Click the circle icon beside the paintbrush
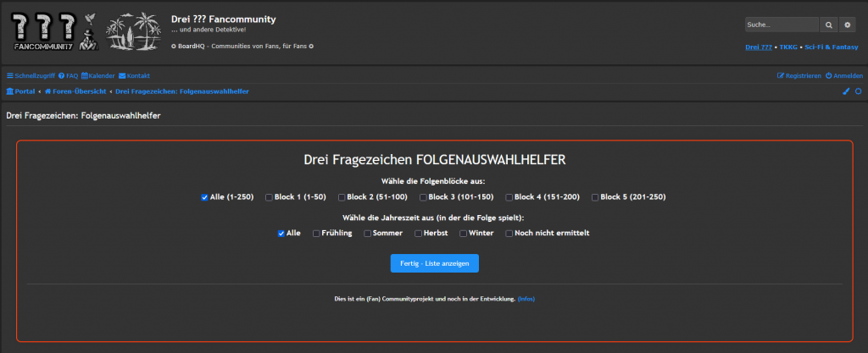The image size is (868, 353). [858, 91]
